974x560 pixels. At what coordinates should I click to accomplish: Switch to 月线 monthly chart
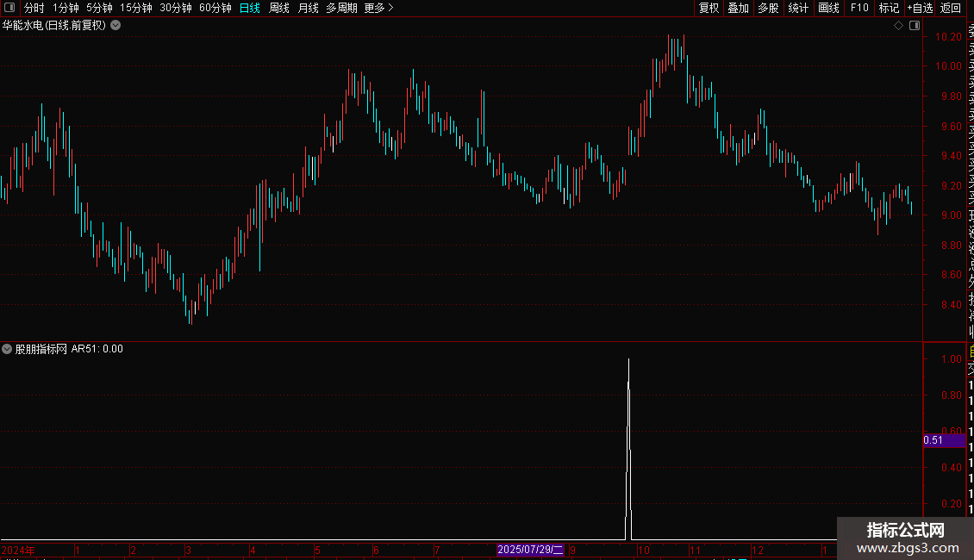(308, 8)
